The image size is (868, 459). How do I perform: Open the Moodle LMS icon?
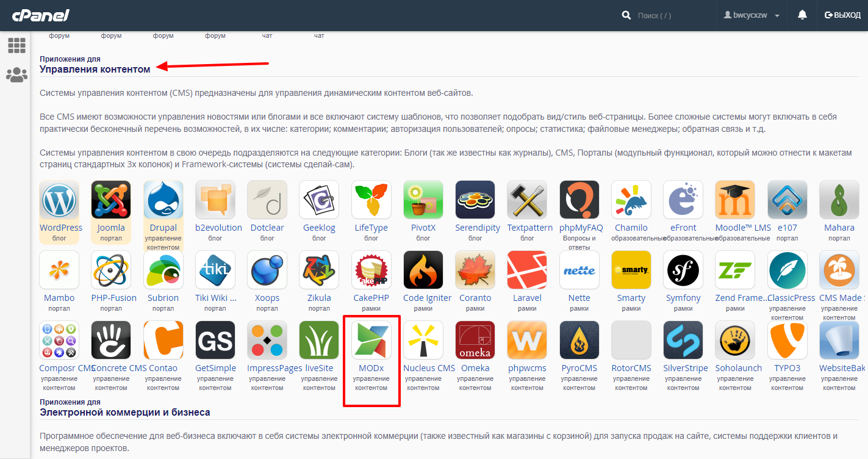click(x=735, y=200)
